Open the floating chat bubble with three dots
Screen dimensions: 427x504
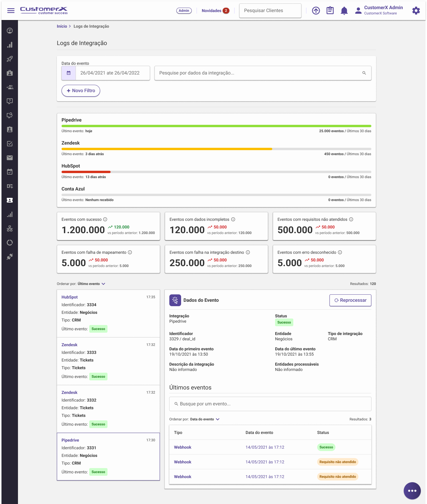pyautogui.click(x=412, y=491)
